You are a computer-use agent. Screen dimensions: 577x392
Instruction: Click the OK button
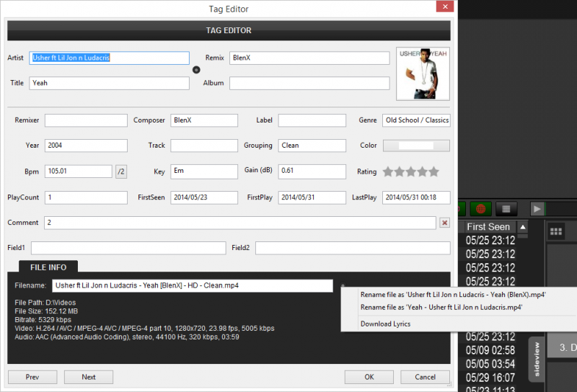(x=369, y=377)
